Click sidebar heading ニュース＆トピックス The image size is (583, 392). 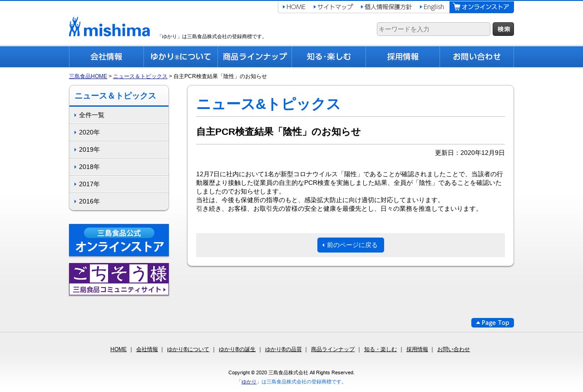click(x=115, y=96)
